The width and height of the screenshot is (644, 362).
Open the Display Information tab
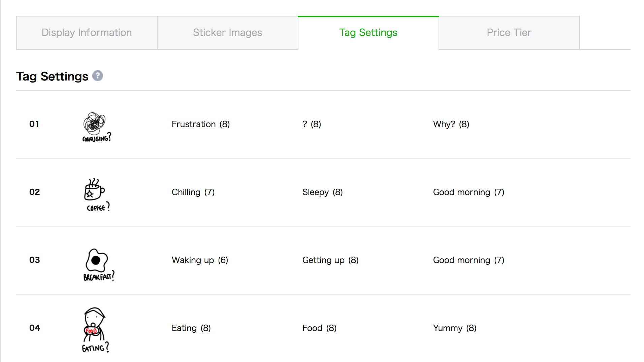pos(87,33)
